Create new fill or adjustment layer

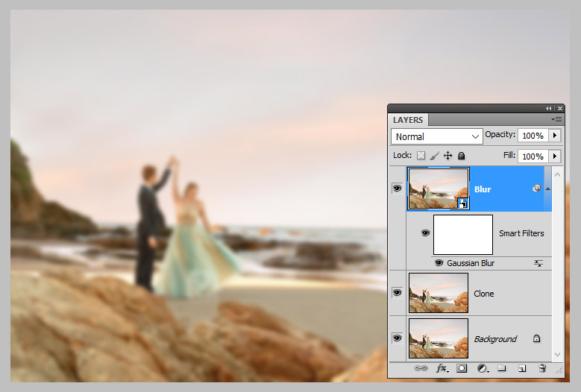click(483, 368)
